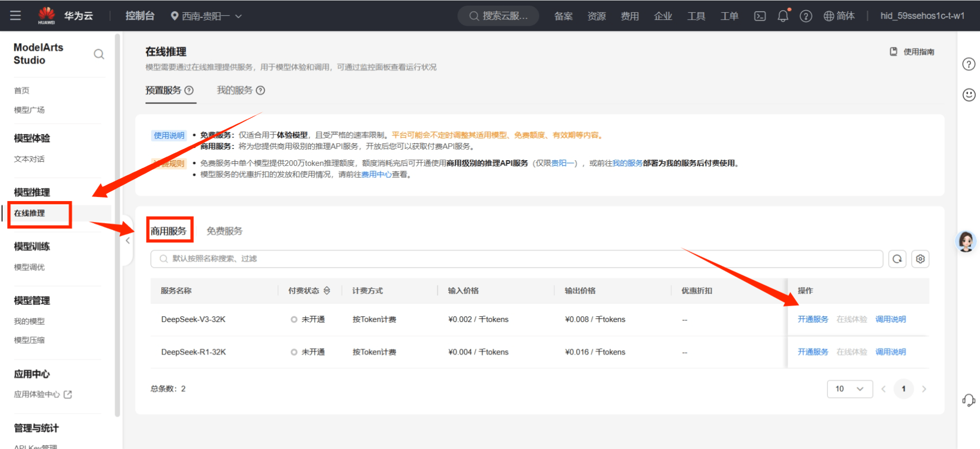Open the 备案 menu
Image resolution: width=980 pixels, height=449 pixels.
pos(563,16)
